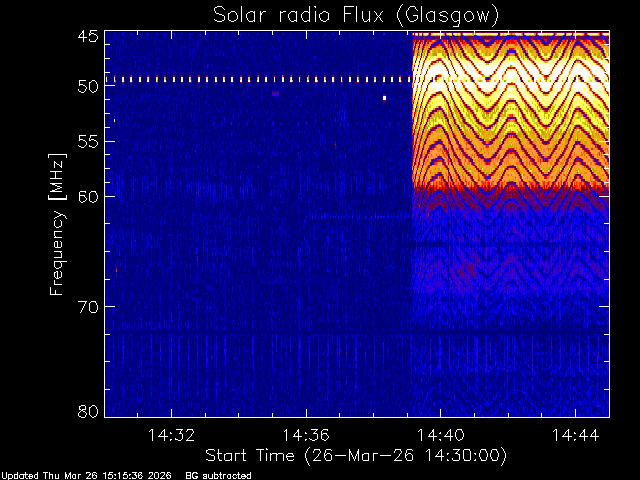Click the 14:40 time axis label

pos(440,435)
